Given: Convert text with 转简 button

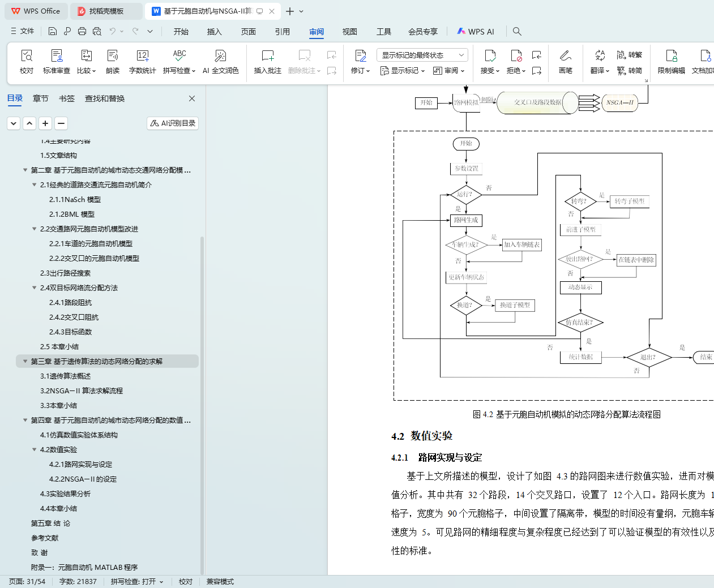Looking at the screenshot, I should tap(630, 71).
